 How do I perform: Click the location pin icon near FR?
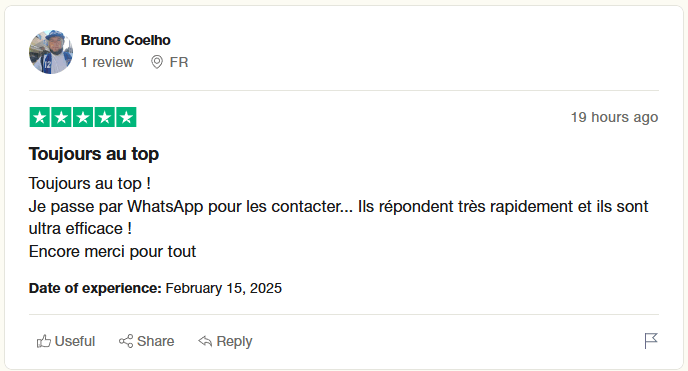[x=157, y=62]
